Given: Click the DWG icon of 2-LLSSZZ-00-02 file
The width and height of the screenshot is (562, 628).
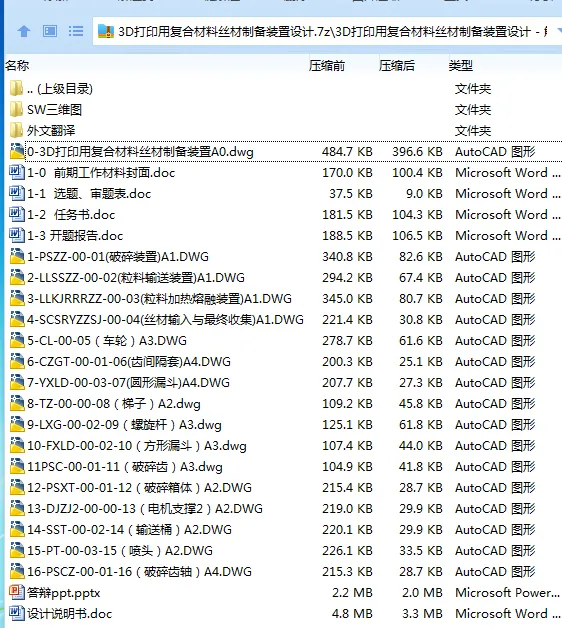Looking at the screenshot, I should point(17,278).
